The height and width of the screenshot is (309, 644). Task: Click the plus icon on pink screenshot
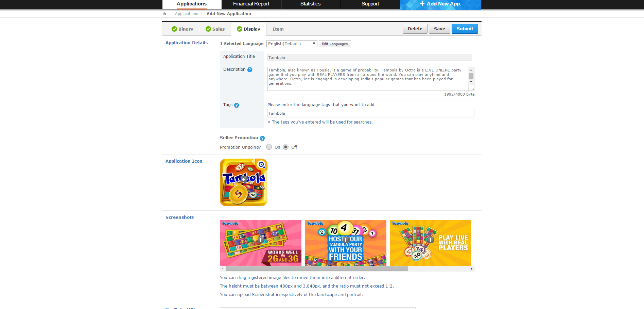tap(261, 240)
